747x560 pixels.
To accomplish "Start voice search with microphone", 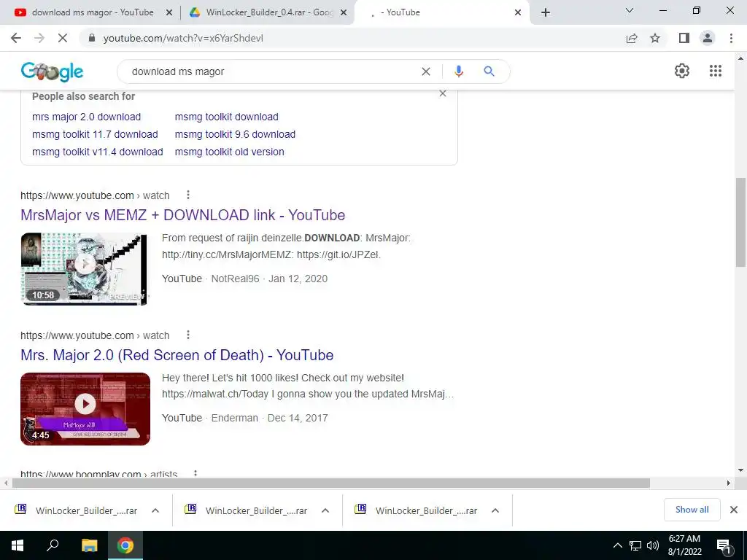I will click(x=458, y=71).
